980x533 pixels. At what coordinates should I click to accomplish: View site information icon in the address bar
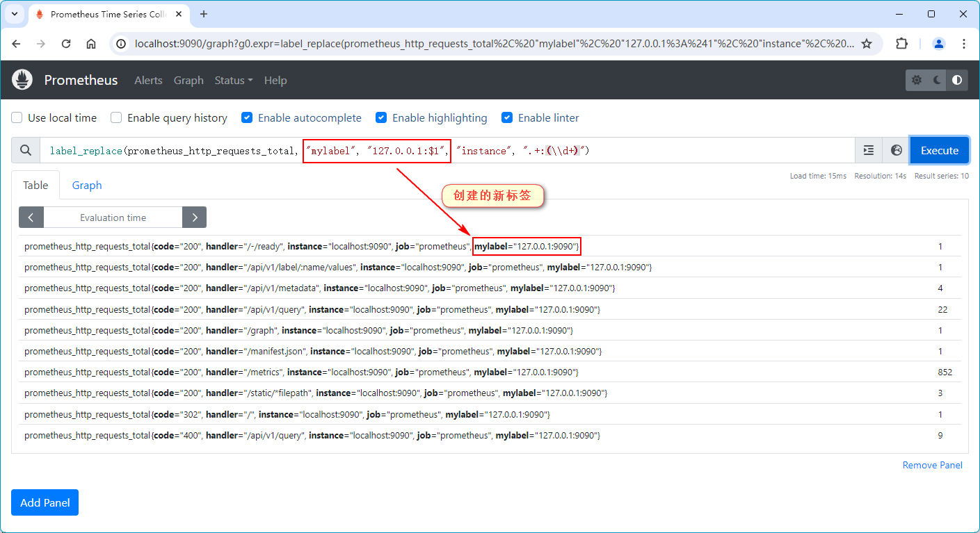[121, 43]
